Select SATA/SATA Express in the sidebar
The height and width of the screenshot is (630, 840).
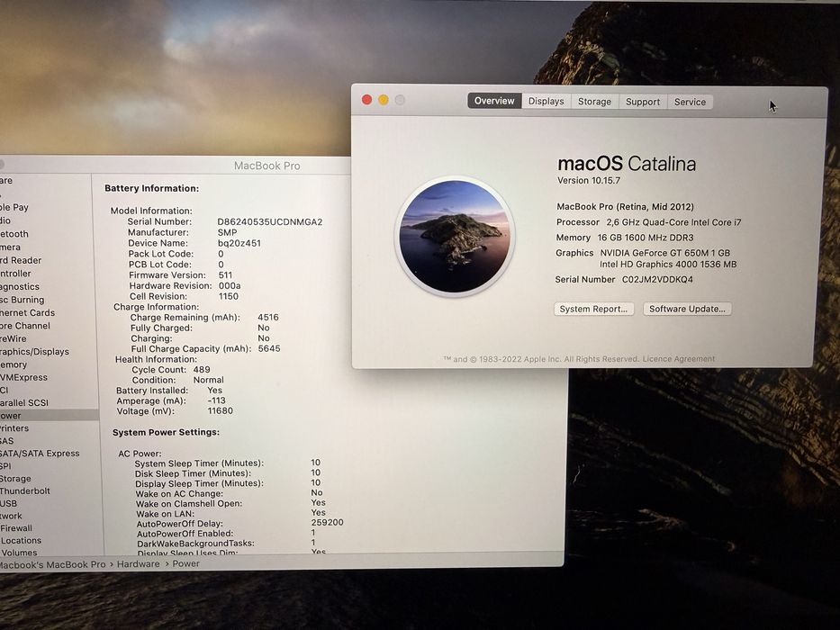coord(40,454)
